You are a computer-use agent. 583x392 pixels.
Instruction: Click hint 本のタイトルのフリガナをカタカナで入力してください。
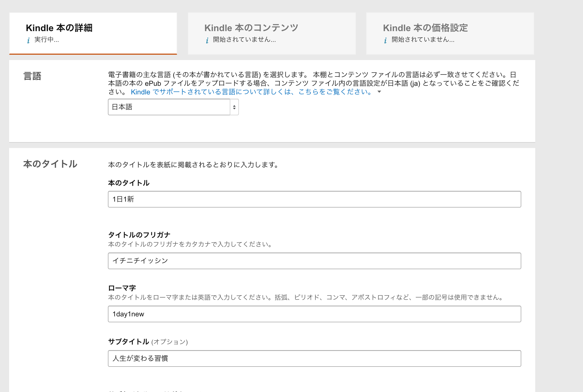191,244
